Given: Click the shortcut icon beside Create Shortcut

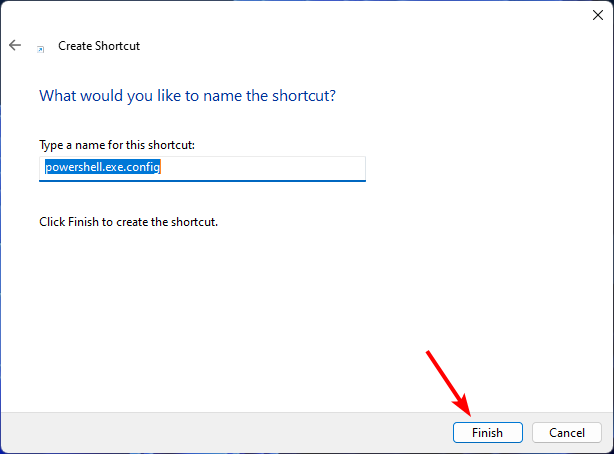Looking at the screenshot, I should 40,49.
